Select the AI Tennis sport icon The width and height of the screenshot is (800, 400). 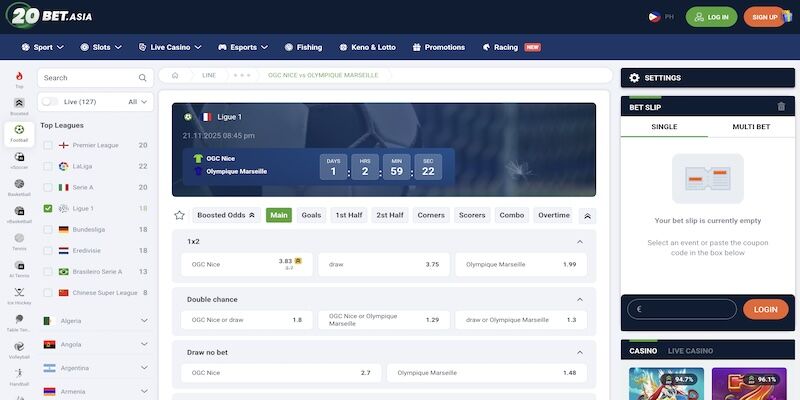(x=19, y=265)
